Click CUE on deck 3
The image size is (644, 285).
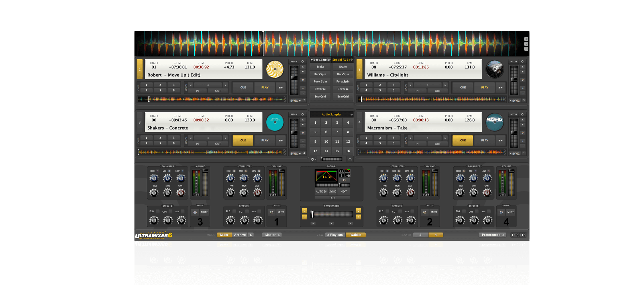243,141
